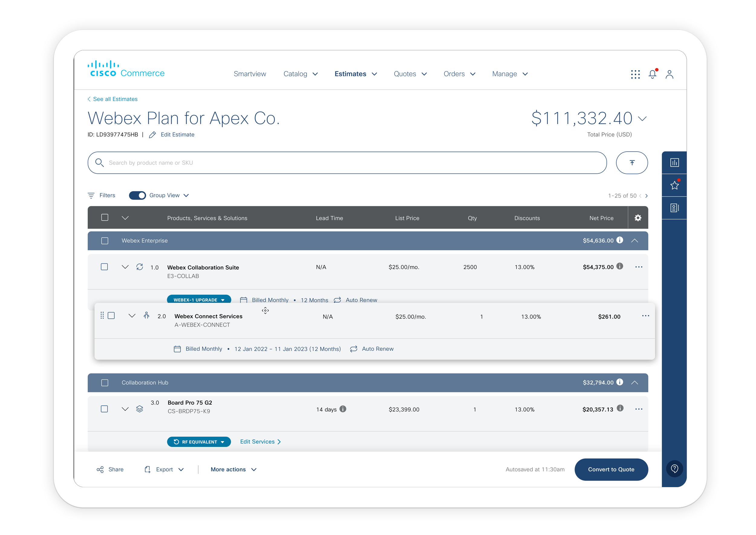Select the Board Pro 75 G2 checkbox
Viewport: 756px width, 535px height.
104,409
